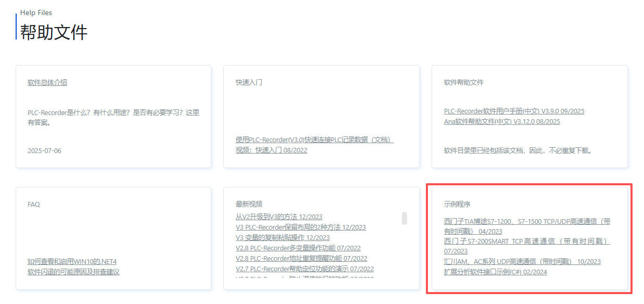Click the date 2025-07-06
Image resolution: width=644 pixels, height=304 pixels.
click(x=44, y=150)
